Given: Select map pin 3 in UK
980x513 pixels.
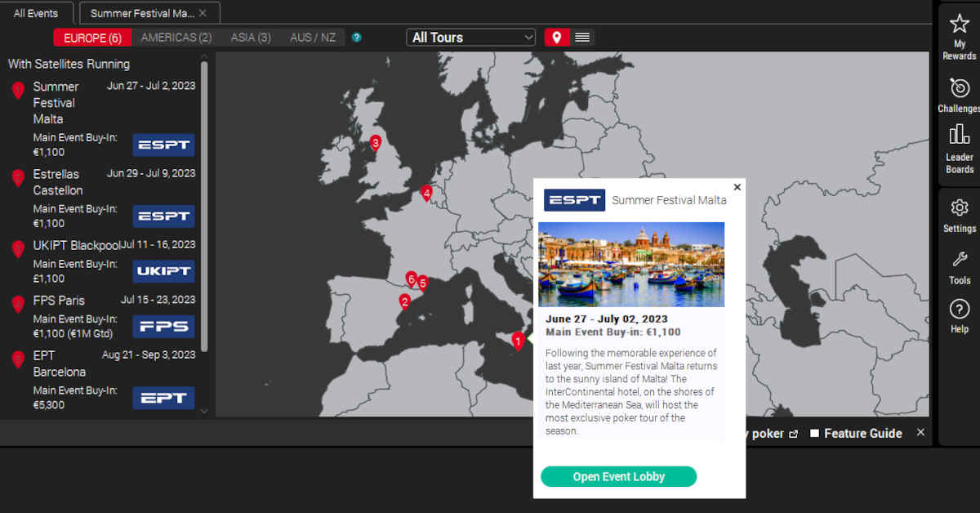Looking at the screenshot, I should (x=375, y=144).
